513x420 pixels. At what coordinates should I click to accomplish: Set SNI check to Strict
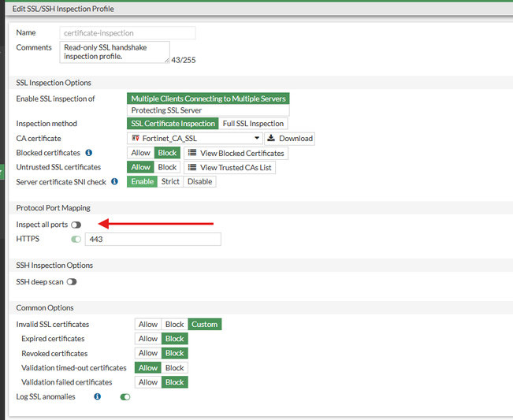[170, 181]
